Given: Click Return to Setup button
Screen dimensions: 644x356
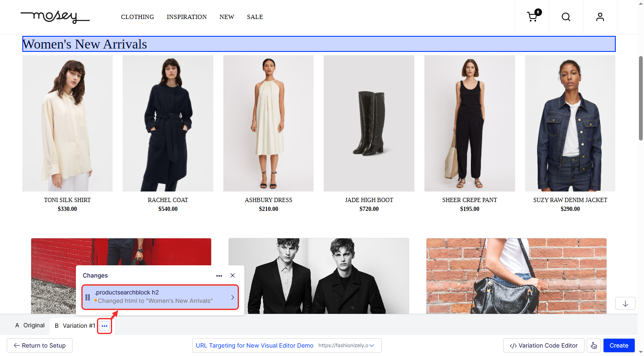Looking at the screenshot, I should (x=40, y=345).
